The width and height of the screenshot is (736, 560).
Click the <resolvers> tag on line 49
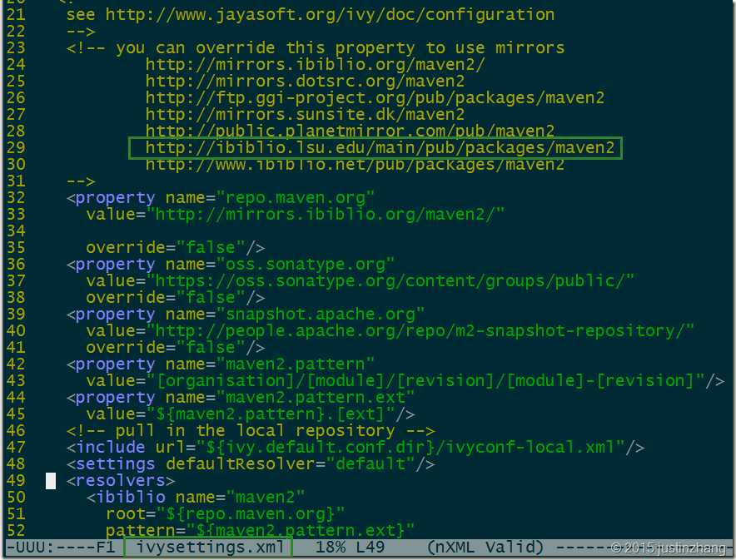(x=120, y=480)
